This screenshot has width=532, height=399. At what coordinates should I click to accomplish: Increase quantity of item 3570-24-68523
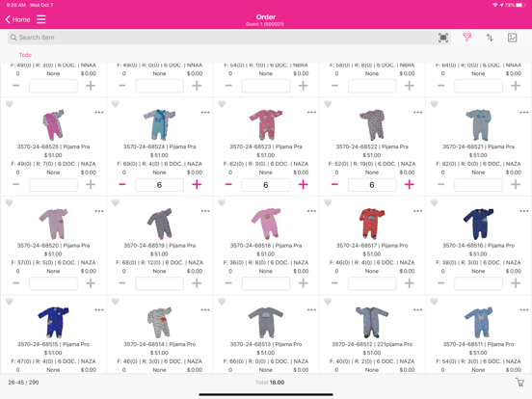point(303,185)
